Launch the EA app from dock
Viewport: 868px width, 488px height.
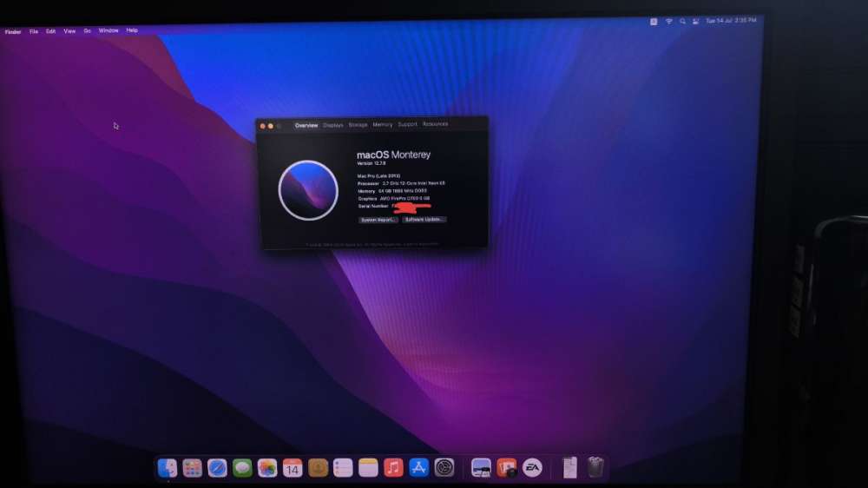point(532,468)
